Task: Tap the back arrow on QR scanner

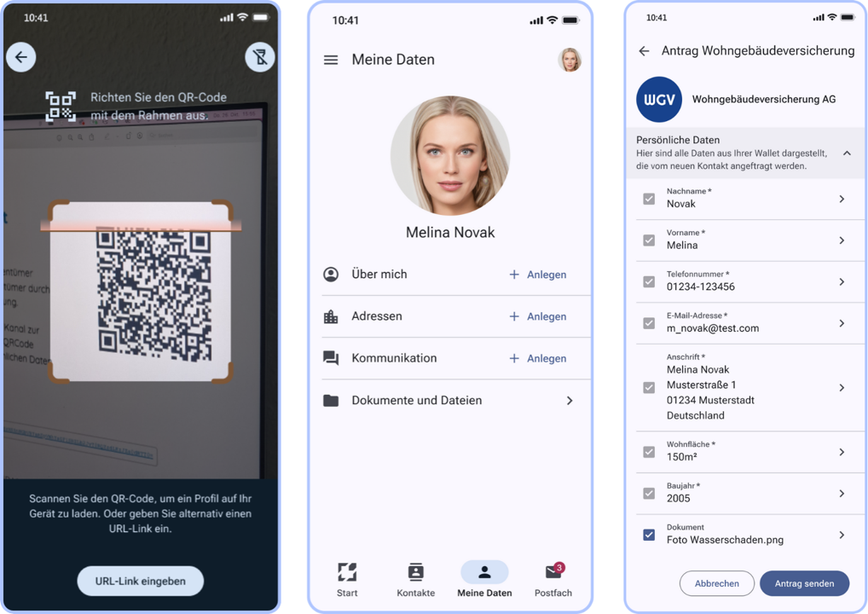Action: coord(21,57)
